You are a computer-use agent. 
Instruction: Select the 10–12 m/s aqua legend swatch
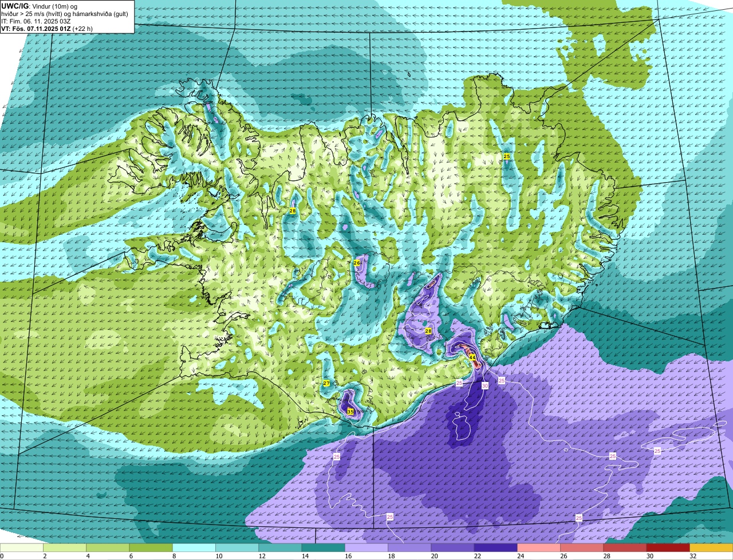237,547
